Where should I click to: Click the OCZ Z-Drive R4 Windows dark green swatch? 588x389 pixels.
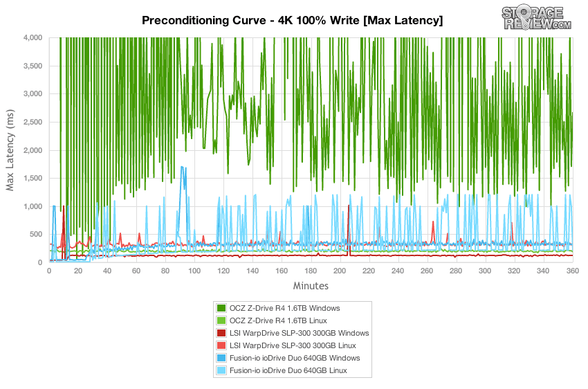tap(221, 308)
